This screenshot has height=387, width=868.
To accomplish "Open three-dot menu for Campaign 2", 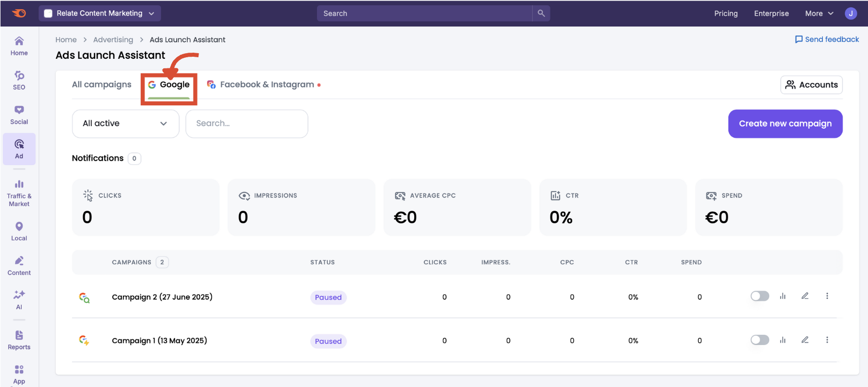I will [827, 296].
